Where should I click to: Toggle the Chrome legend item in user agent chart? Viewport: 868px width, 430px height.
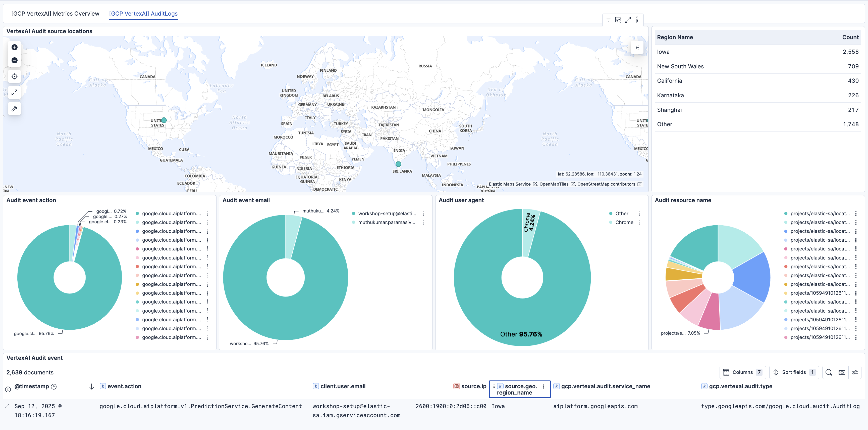click(624, 222)
